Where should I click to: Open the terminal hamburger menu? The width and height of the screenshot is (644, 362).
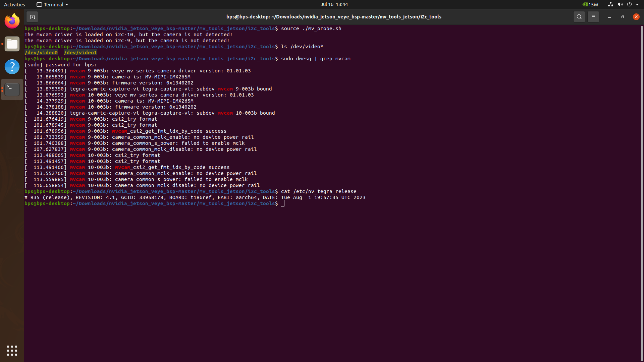(x=593, y=16)
